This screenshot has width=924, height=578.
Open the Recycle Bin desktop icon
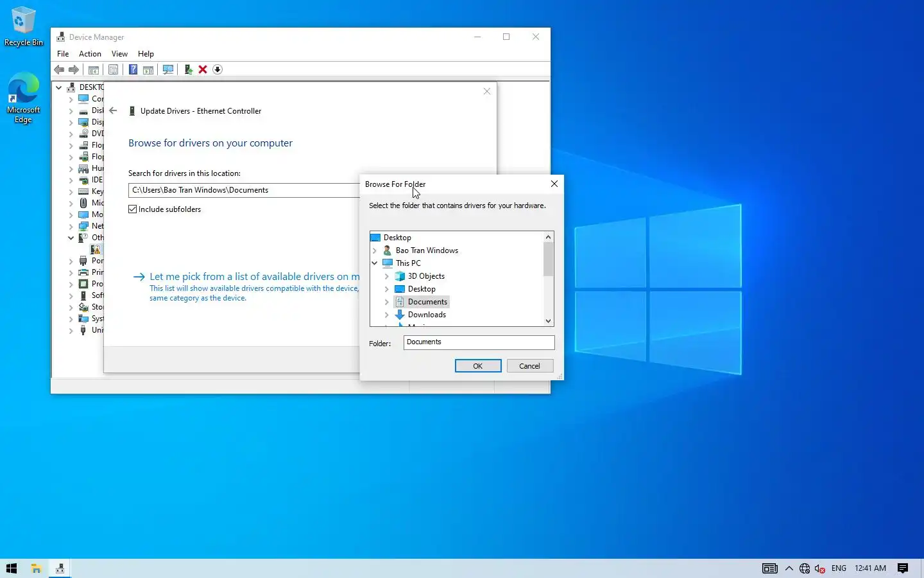click(x=24, y=27)
